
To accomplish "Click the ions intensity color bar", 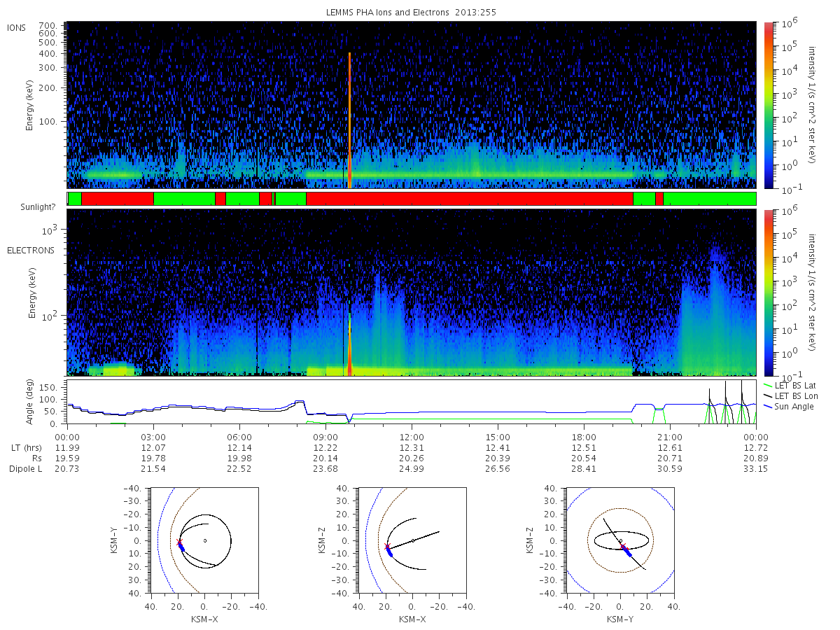I will 768,105.
